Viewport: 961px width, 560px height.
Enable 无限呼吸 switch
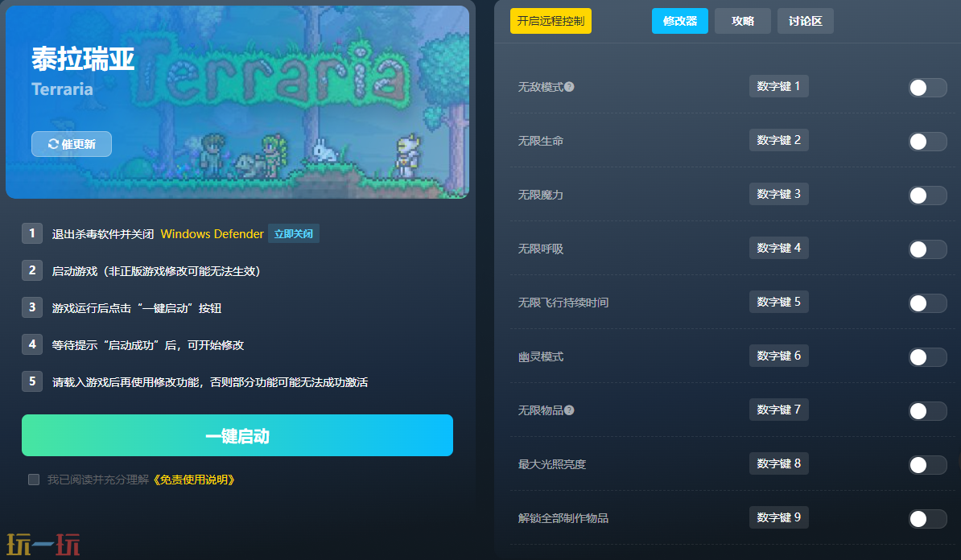(927, 249)
